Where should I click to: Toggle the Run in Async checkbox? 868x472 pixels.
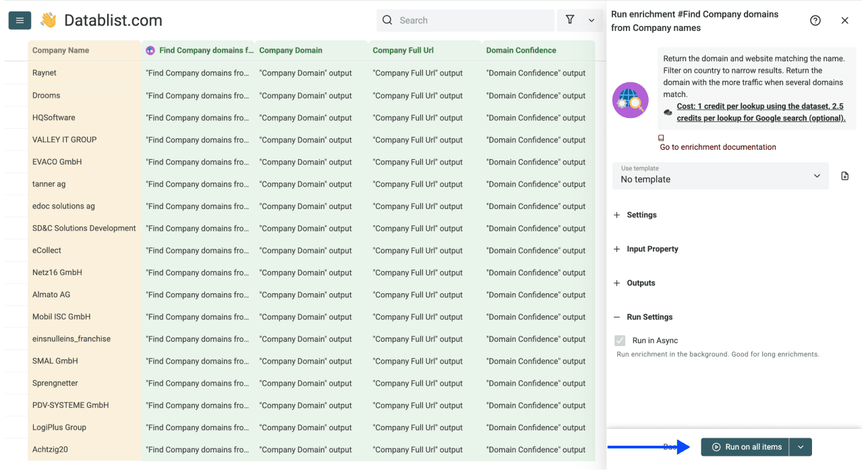[620, 341]
